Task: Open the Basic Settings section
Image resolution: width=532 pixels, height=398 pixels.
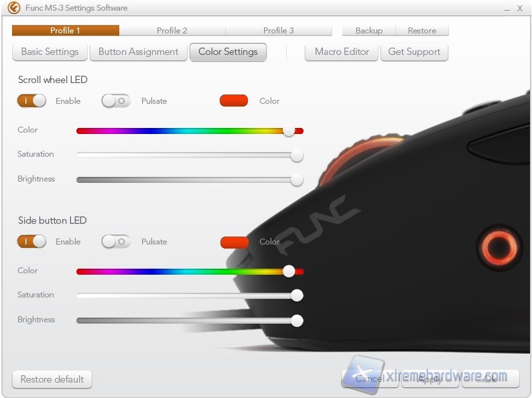Action: click(x=50, y=52)
